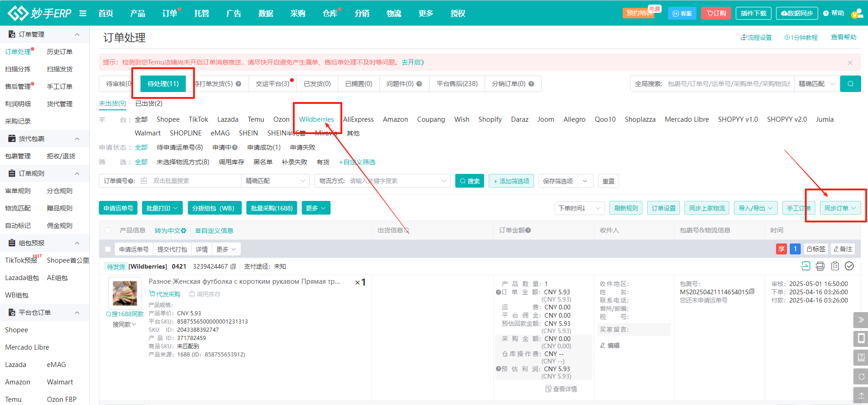Viewport: 868px width, 405px height.
Task: Click the 查看详情 icon link
Action: point(561,389)
